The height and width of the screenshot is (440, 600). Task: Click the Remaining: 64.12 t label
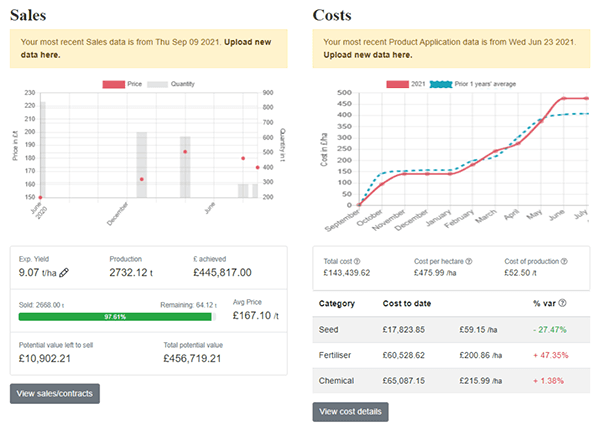189,305
